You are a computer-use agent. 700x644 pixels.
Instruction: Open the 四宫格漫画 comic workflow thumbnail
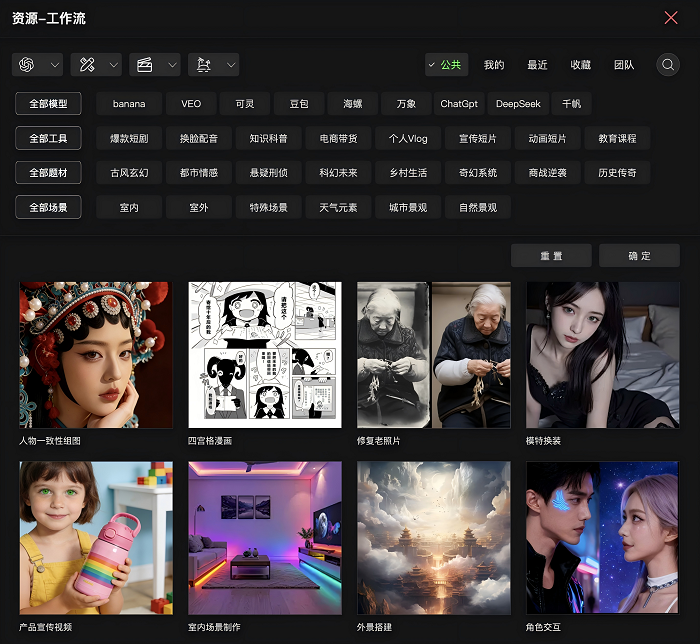tap(265, 355)
